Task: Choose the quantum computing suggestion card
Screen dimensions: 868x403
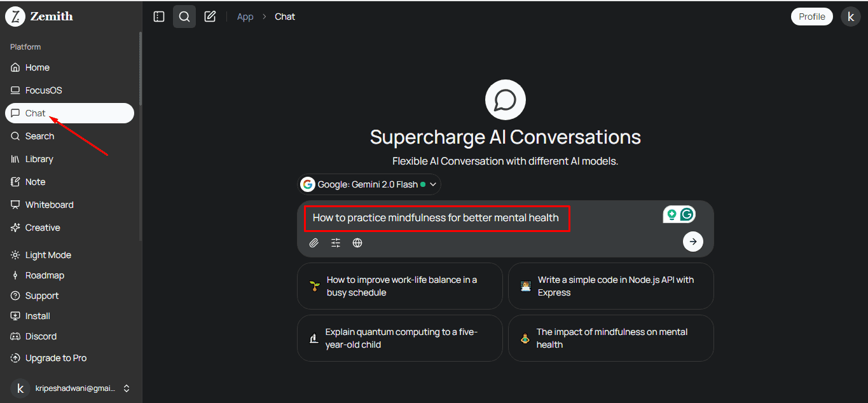Action: 399,338
